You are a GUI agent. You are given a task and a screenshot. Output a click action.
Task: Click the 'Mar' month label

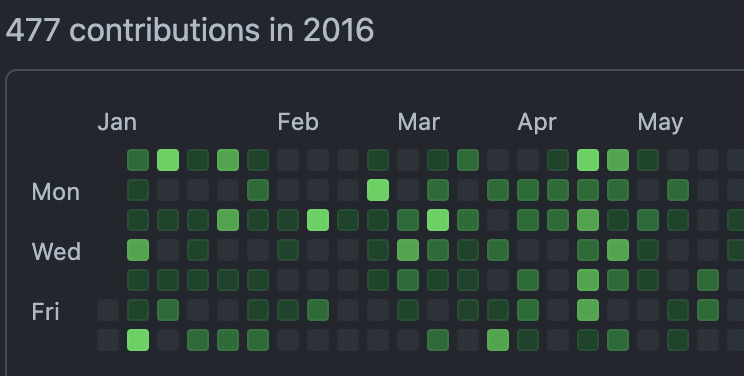[x=418, y=122]
